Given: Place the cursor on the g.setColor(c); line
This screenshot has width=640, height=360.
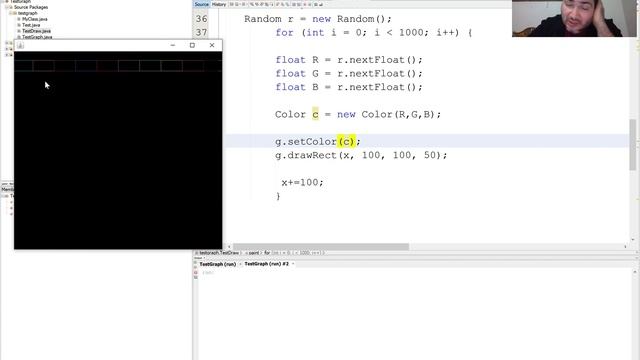Looking at the screenshot, I should (x=318, y=142).
